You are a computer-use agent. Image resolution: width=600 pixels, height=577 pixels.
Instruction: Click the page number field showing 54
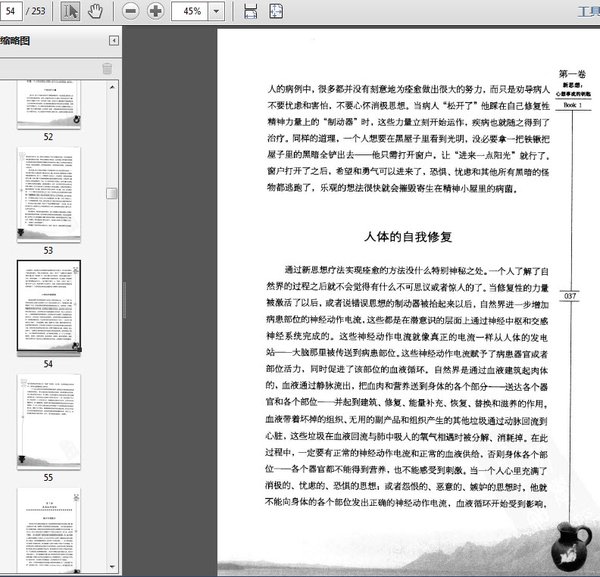[11, 11]
